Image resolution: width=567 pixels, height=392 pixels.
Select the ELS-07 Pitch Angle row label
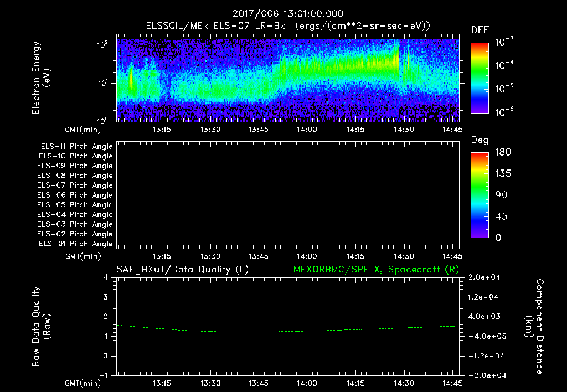pyautogui.click(x=75, y=185)
